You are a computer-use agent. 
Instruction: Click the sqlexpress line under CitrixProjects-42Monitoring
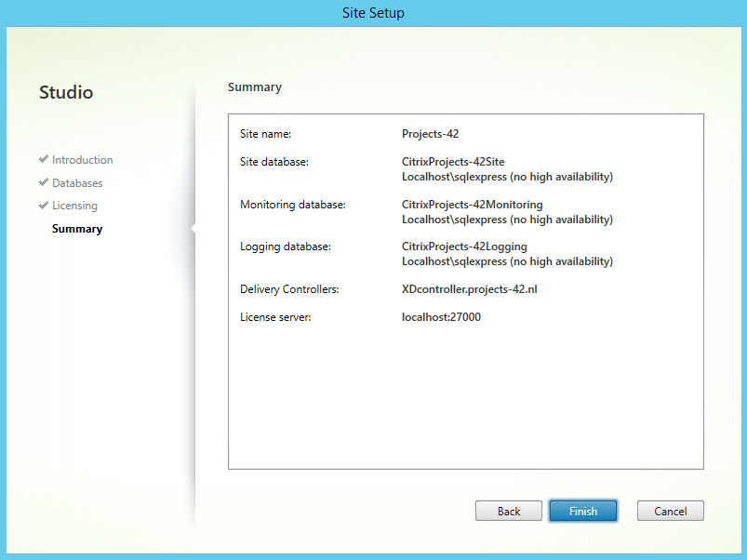507,220
